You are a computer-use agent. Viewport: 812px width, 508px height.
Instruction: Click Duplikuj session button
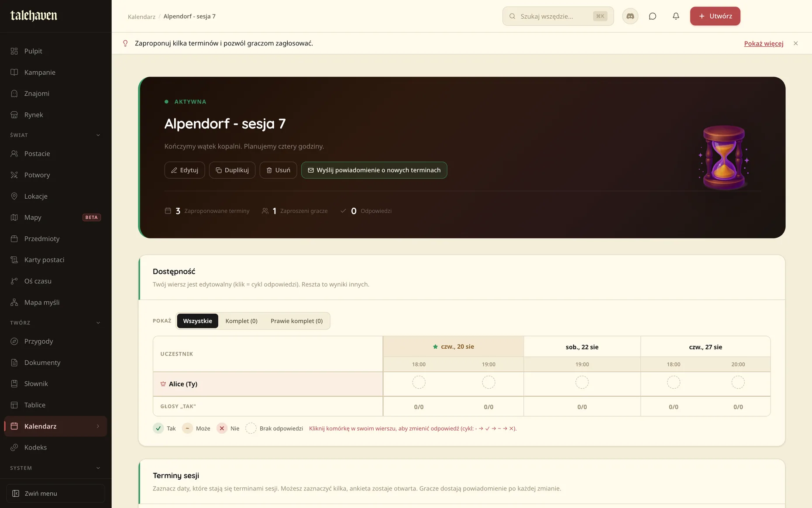[x=232, y=170]
